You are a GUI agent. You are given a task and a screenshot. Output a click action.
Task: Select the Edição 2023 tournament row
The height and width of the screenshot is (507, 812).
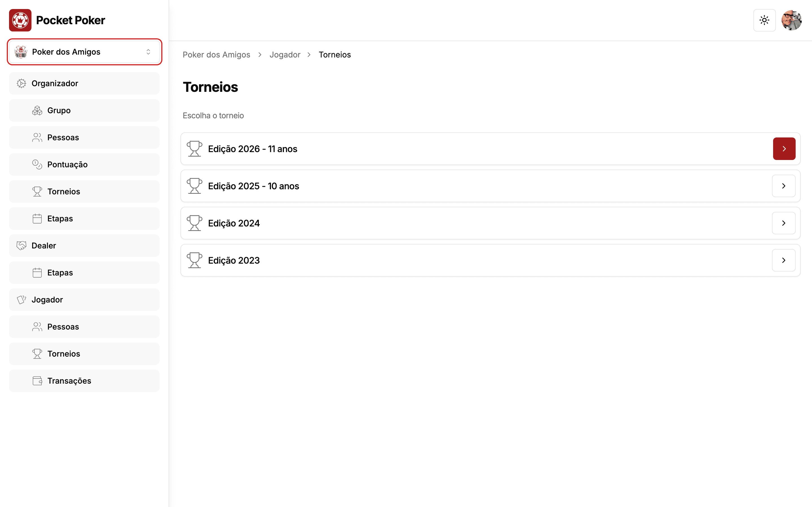point(490,260)
